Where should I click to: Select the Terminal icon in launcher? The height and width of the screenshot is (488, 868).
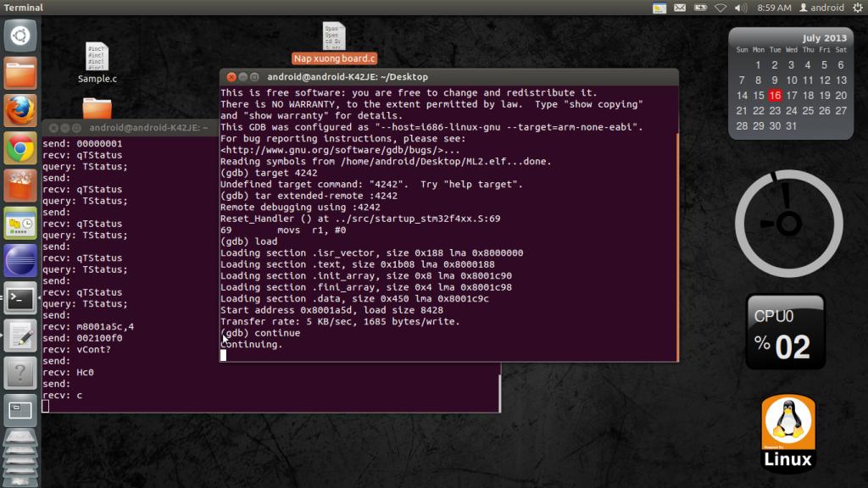20,298
